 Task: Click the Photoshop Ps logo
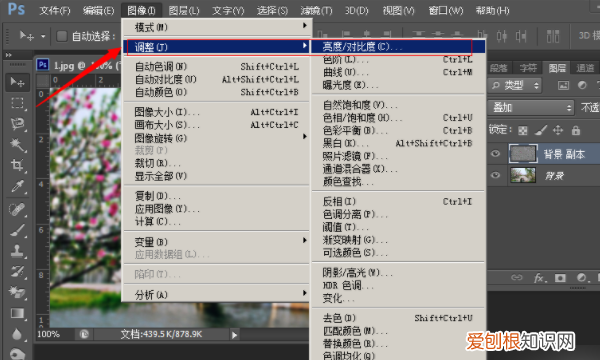(16, 8)
